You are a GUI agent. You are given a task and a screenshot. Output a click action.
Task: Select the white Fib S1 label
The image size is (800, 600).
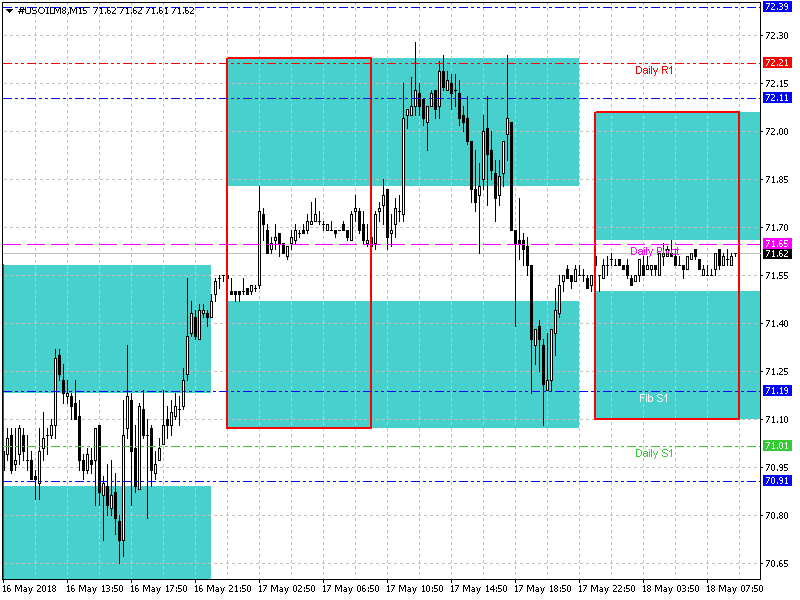[x=654, y=398]
